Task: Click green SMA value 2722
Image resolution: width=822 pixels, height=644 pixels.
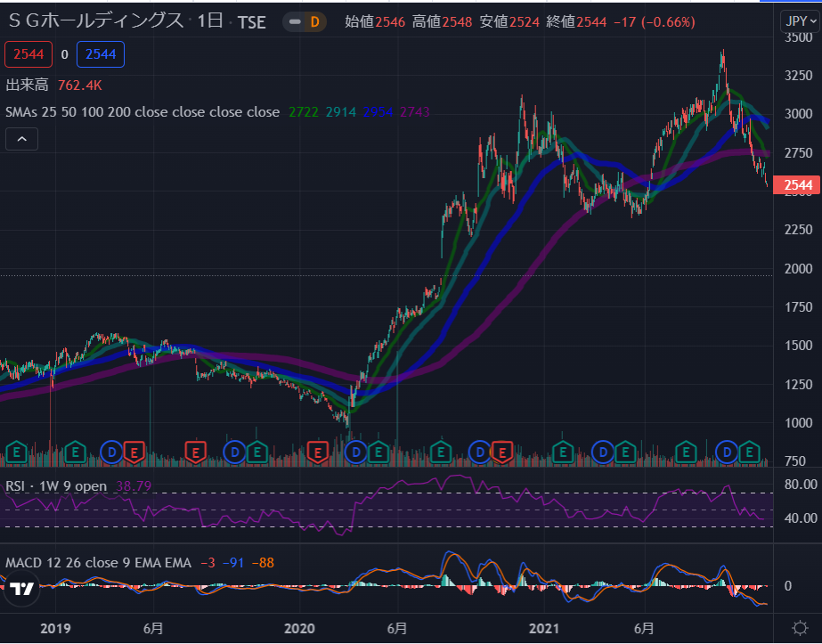Action: click(304, 112)
